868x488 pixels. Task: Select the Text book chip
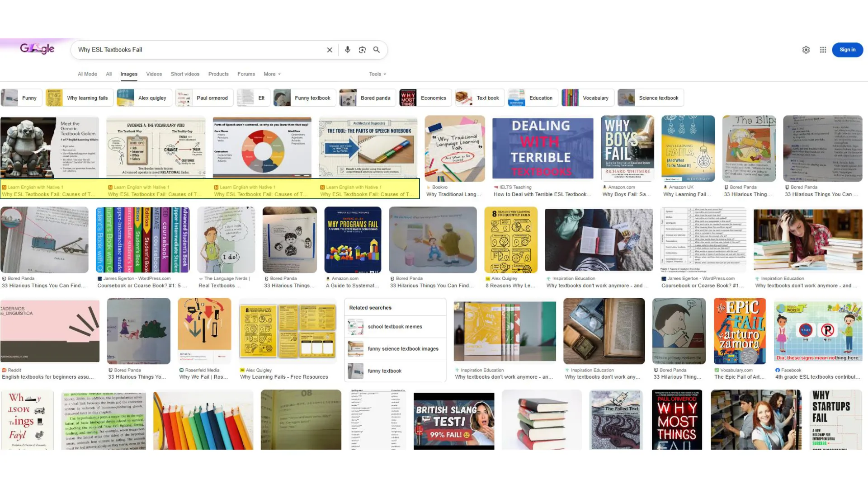[x=480, y=98]
